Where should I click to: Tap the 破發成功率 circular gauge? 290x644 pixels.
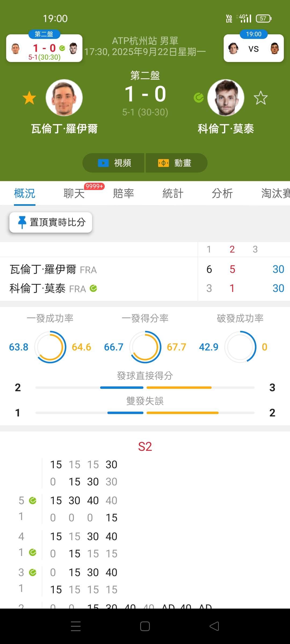pos(240,347)
